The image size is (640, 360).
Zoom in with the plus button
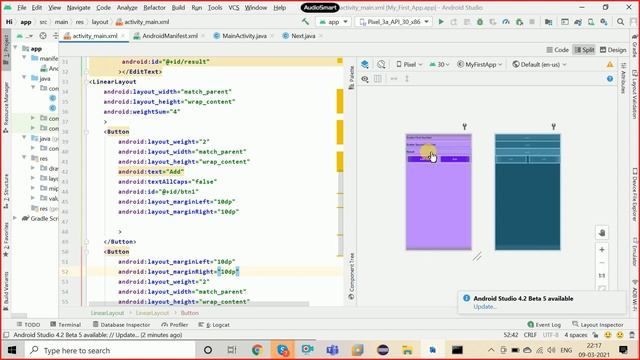pos(602,249)
